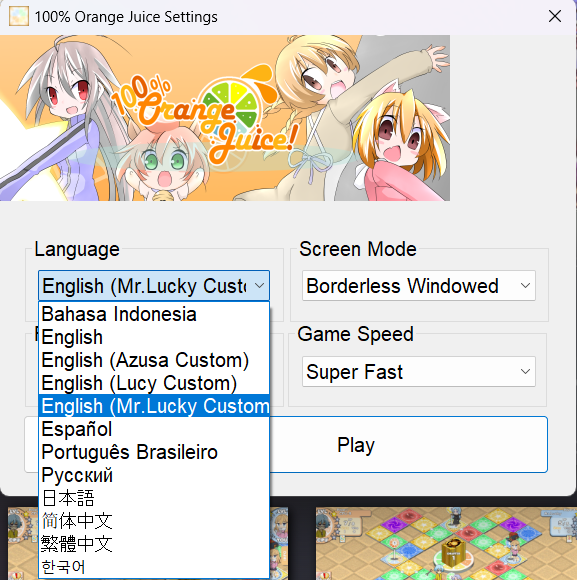Pick 한국어 from the dropdown list
The width and height of the screenshot is (577, 580).
[x=154, y=566]
